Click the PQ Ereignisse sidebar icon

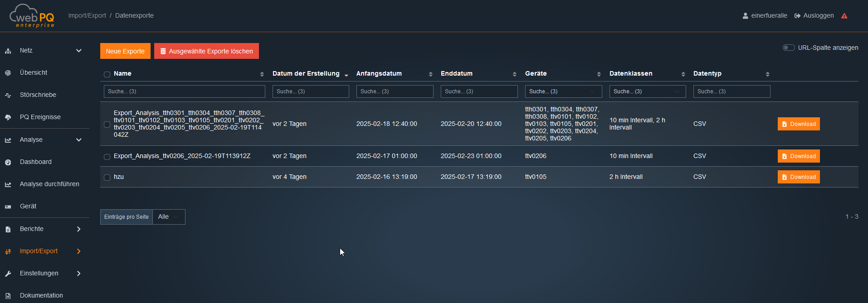8,117
